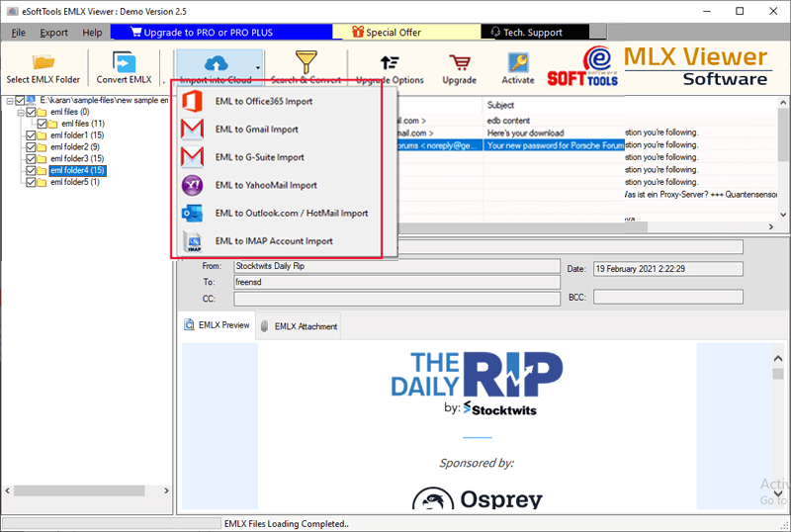Open the Search & Convert funnel tool
The height and width of the screenshot is (532, 791).
(x=307, y=68)
